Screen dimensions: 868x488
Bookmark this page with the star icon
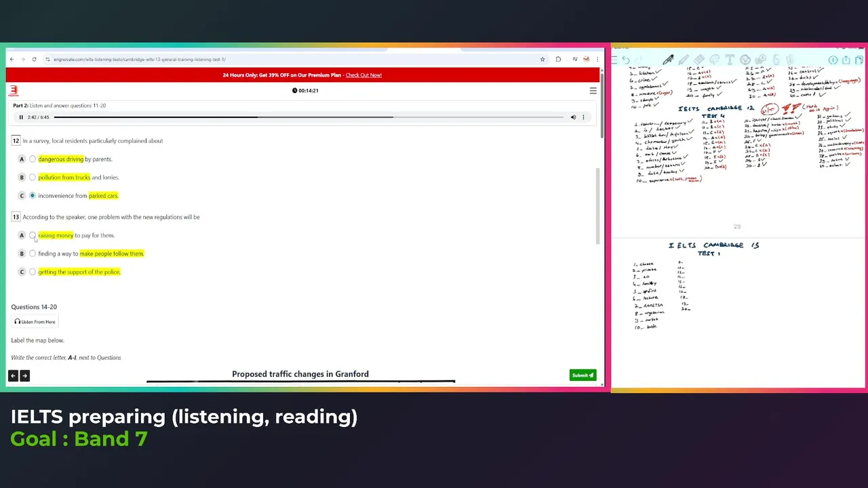pyautogui.click(x=542, y=59)
